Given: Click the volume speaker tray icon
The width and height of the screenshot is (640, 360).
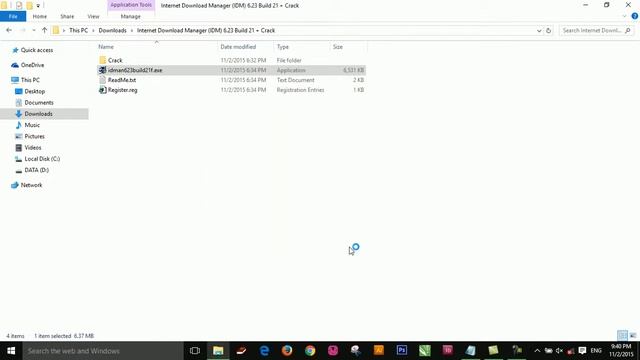Looking at the screenshot, I should pos(559,351).
